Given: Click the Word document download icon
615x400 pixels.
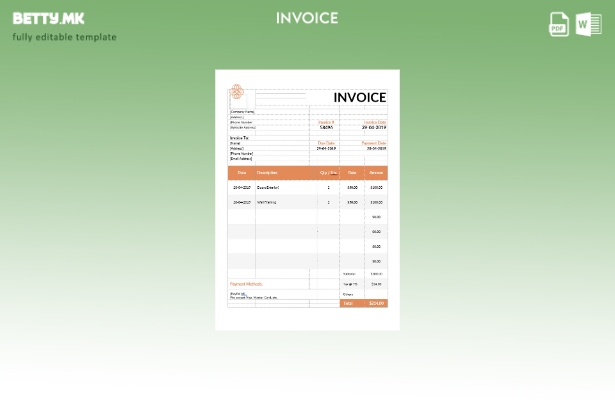Looking at the screenshot, I should tap(588, 25).
